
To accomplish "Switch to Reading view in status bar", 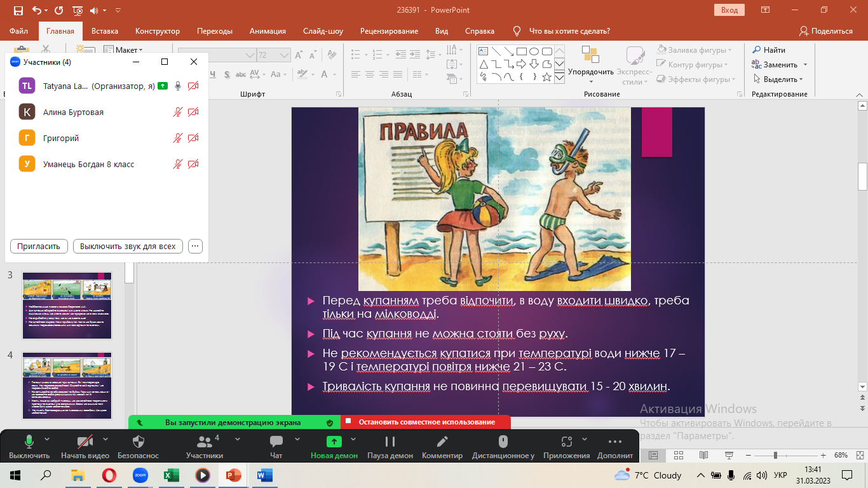I will coord(703,455).
